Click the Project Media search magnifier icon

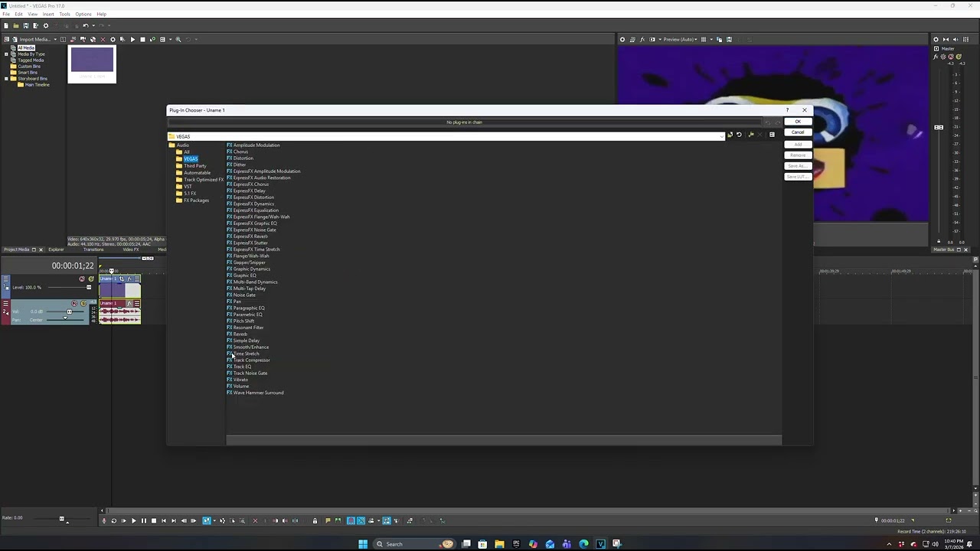tap(178, 39)
